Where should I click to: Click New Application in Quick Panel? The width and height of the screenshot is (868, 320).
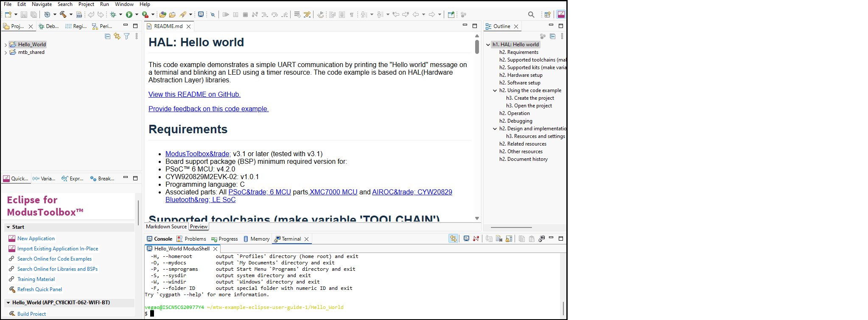[36, 239]
